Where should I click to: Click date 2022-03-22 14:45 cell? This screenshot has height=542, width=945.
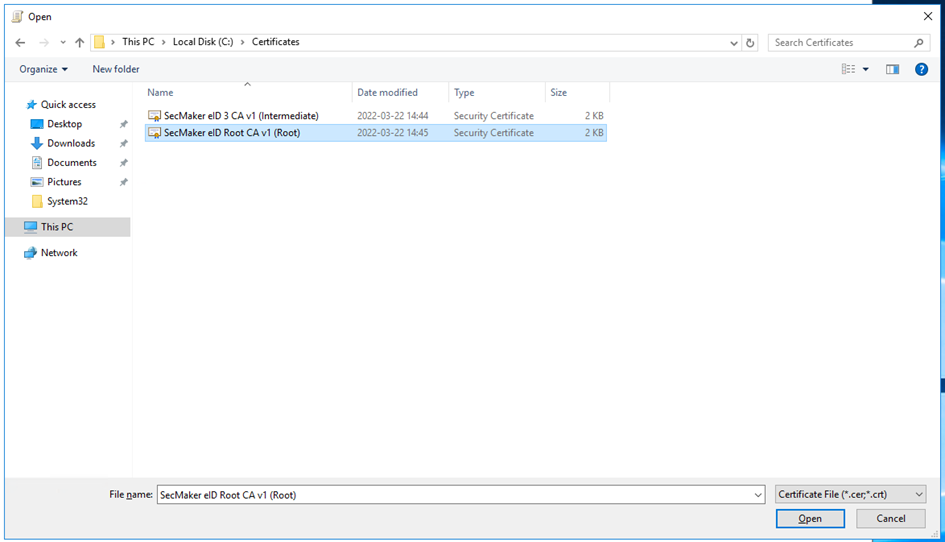tap(392, 133)
